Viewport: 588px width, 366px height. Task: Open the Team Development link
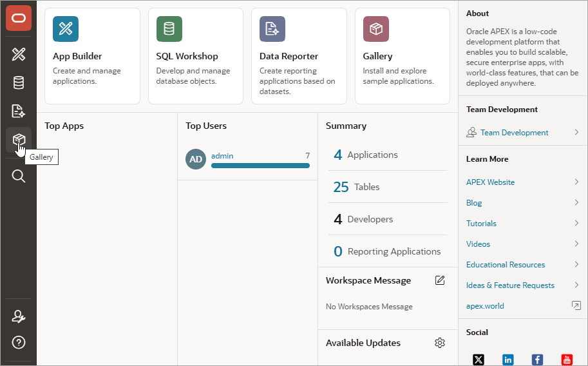point(514,133)
